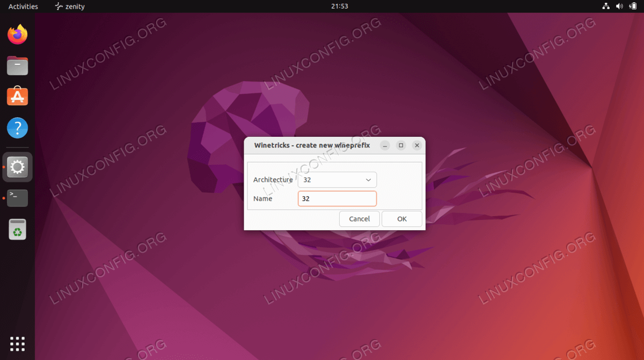Click the 'Architecture' label
644x360 pixels.
coord(273,180)
